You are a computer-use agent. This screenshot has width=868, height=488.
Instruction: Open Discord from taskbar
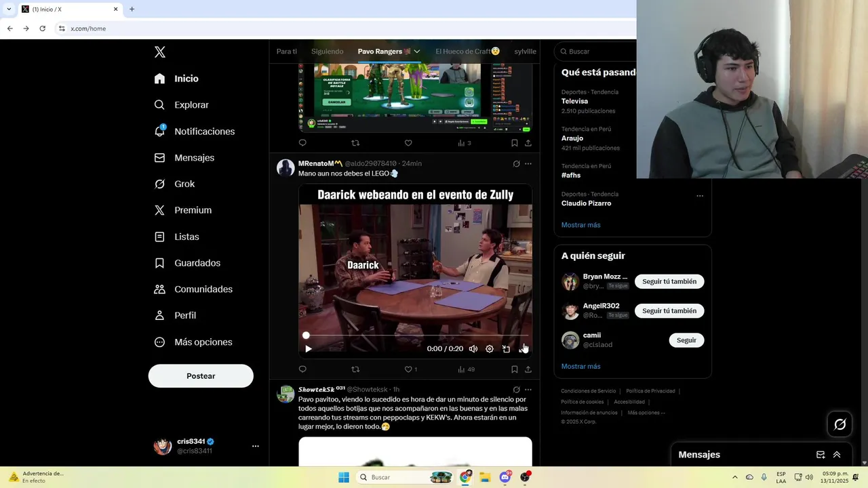tap(505, 477)
